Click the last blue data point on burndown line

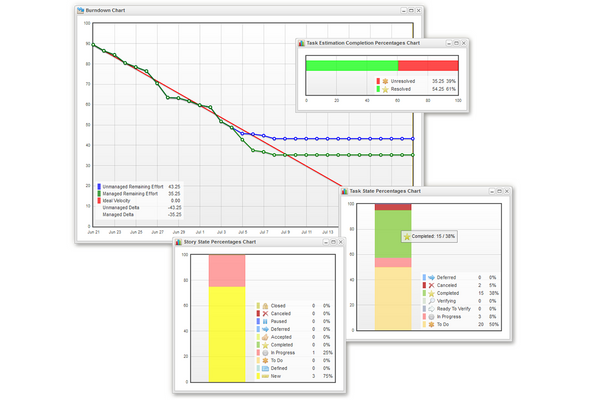(x=413, y=139)
